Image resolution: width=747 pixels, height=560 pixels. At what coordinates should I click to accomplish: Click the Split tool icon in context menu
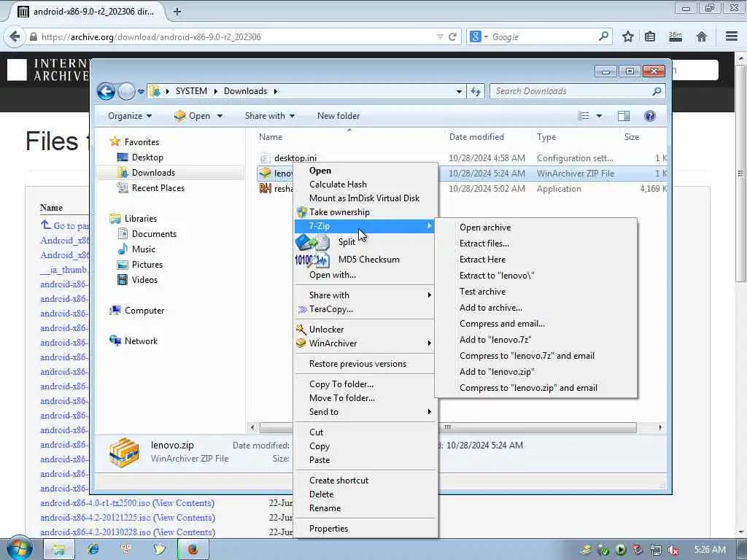tap(313, 242)
